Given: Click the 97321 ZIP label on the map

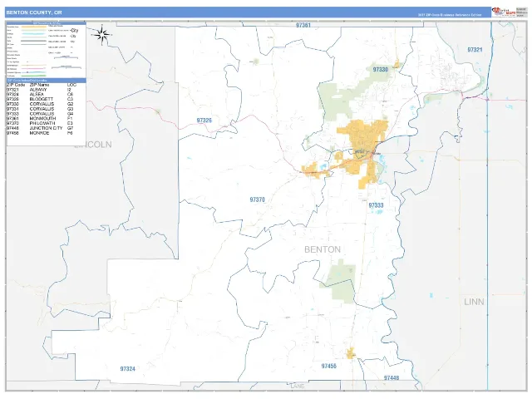Looking at the screenshot, I should click(475, 50).
